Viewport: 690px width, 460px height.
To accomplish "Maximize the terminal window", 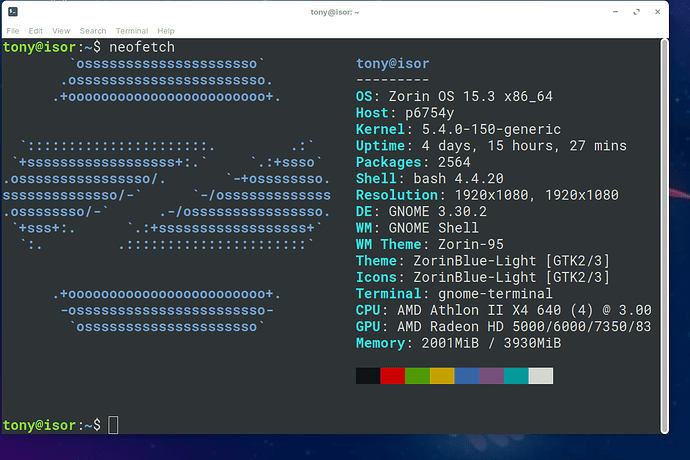I will tap(636, 12).
